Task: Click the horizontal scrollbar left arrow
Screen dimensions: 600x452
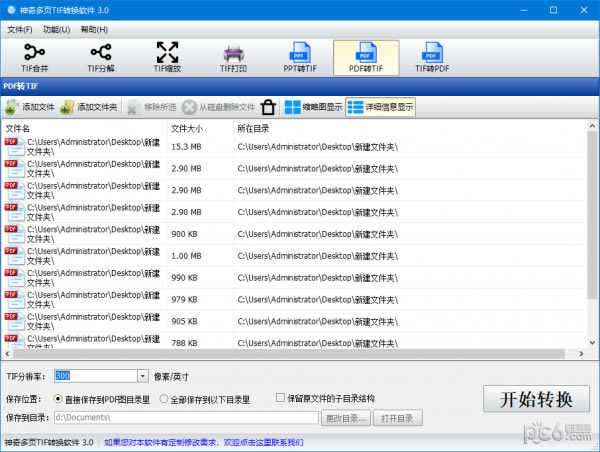Action: click(7, 354)
